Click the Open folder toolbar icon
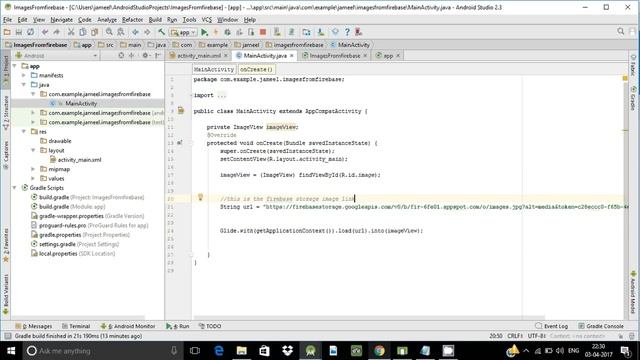This screenshot has height=360, width=640. [7, 32]
